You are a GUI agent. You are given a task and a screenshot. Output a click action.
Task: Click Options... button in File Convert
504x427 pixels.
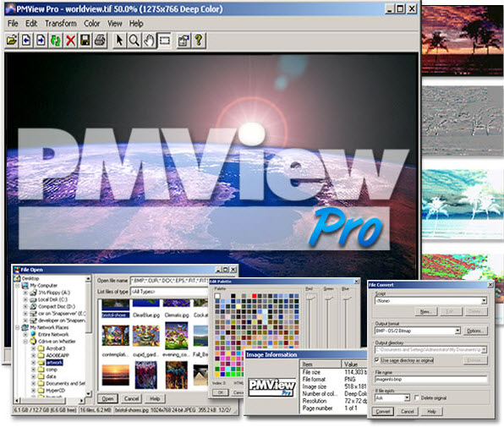click(x=475, y=331)
